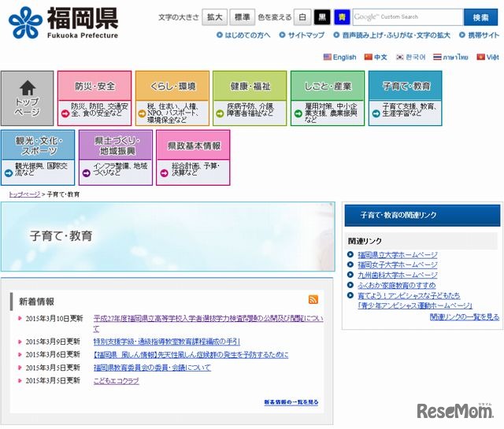Screen dimensions: 504x429
Task: Click the RSS feed icon beside 新着情報
Action: (x=313, y=299)
